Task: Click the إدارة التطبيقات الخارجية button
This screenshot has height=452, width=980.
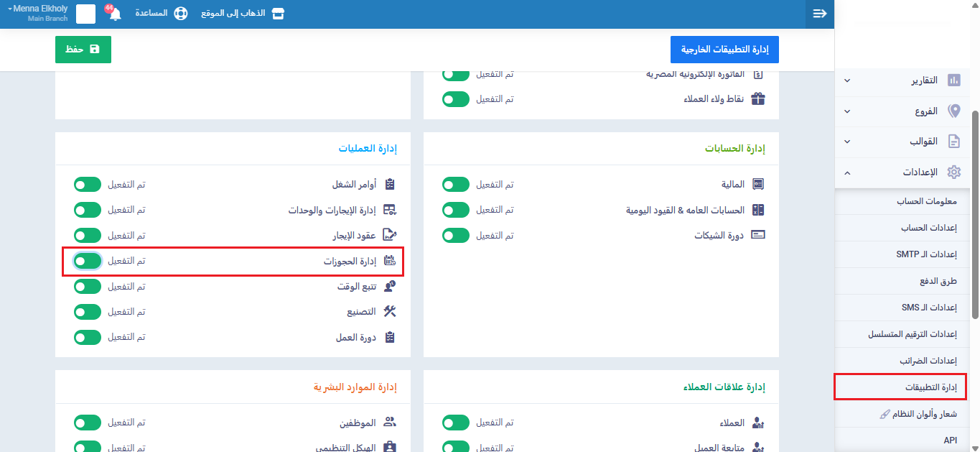Action: pyautogui.click(x=724, y=50)
